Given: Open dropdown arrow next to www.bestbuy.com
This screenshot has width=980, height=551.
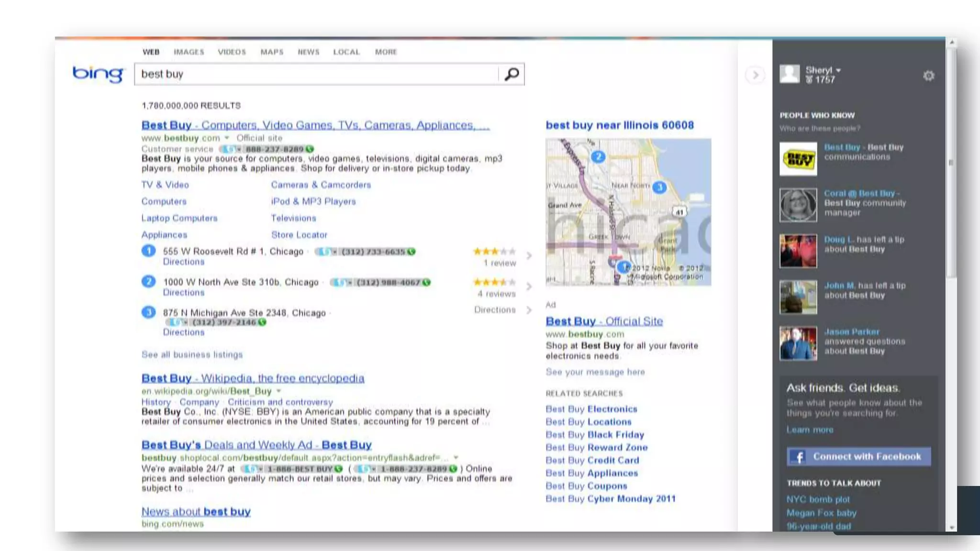Looking at the screenshot, I should (227, 138).
